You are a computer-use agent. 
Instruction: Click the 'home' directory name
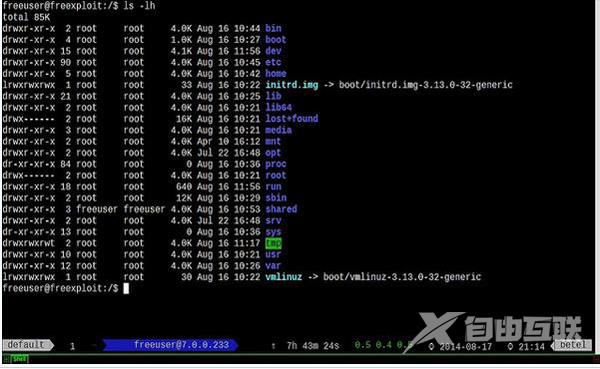tap(276, 73)
